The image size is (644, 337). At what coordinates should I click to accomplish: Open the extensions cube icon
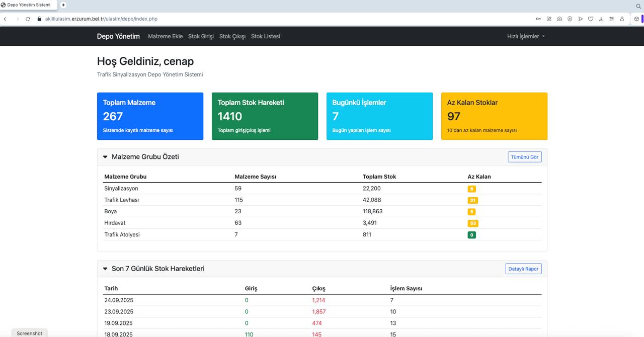636,19
